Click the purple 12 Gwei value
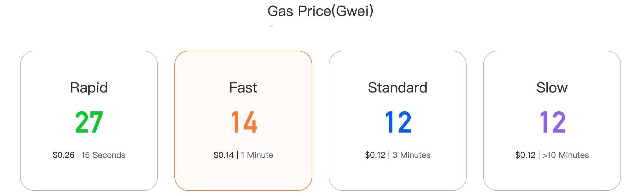Screen dimensions: 644x195 click(552, 122)
